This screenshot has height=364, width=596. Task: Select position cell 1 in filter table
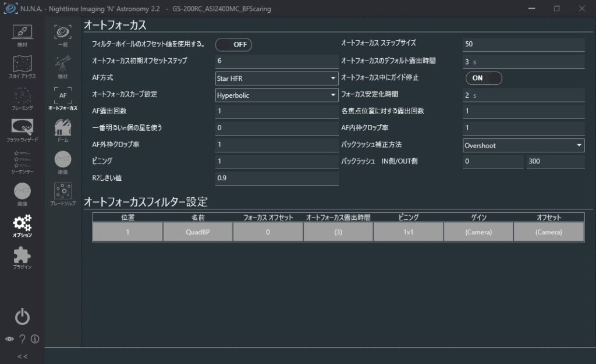click(127, 232)
